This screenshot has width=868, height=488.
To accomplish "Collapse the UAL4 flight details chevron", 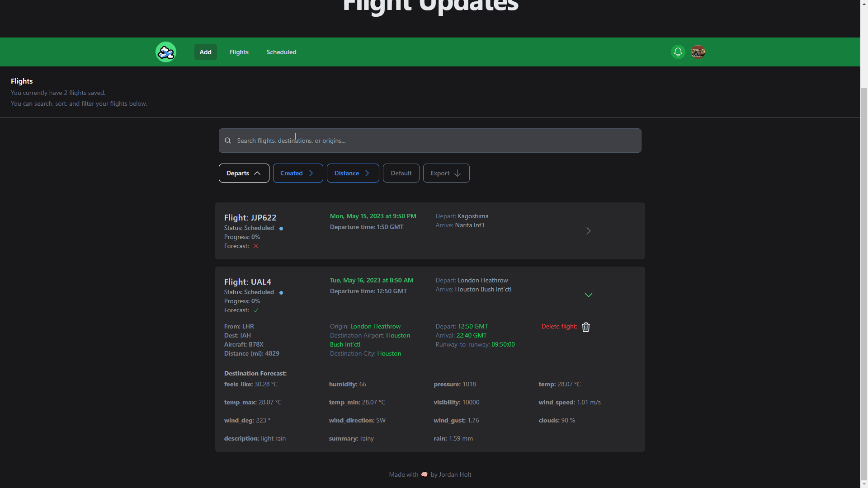I will 588,295.
